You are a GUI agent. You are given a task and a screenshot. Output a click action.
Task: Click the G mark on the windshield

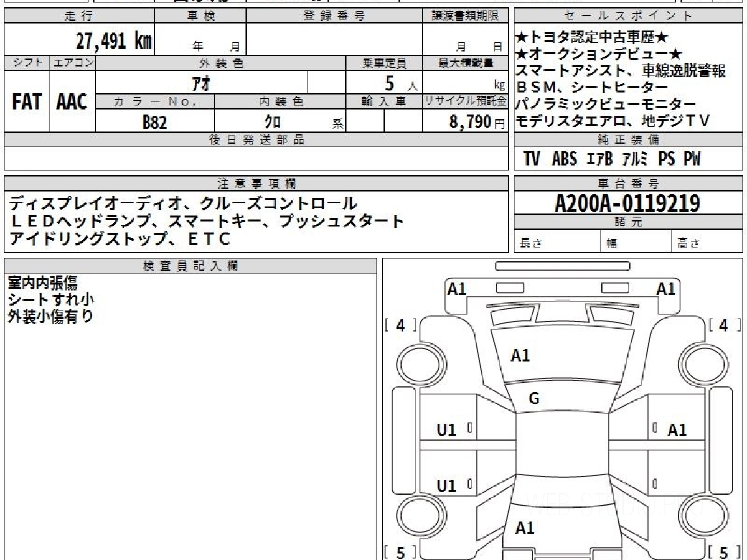(x=533, y=399)
